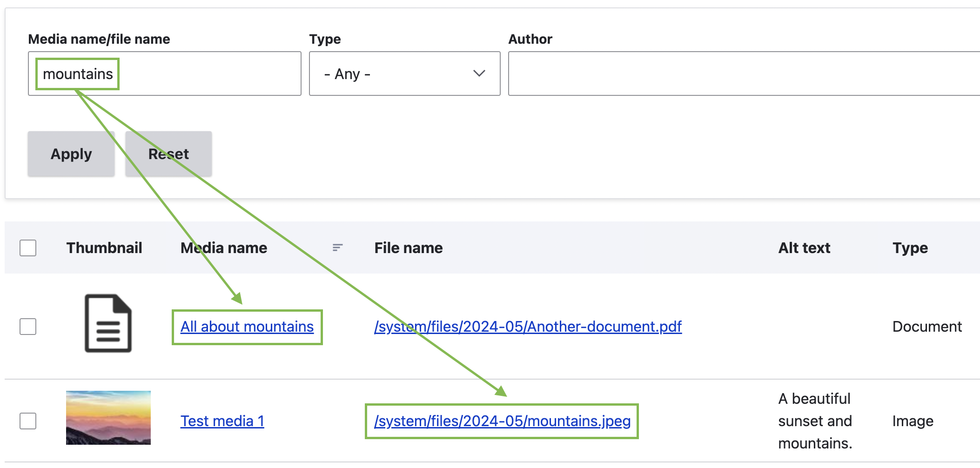
Task: Click inside the Media name/file name field
Action: [x=186, y=74]
